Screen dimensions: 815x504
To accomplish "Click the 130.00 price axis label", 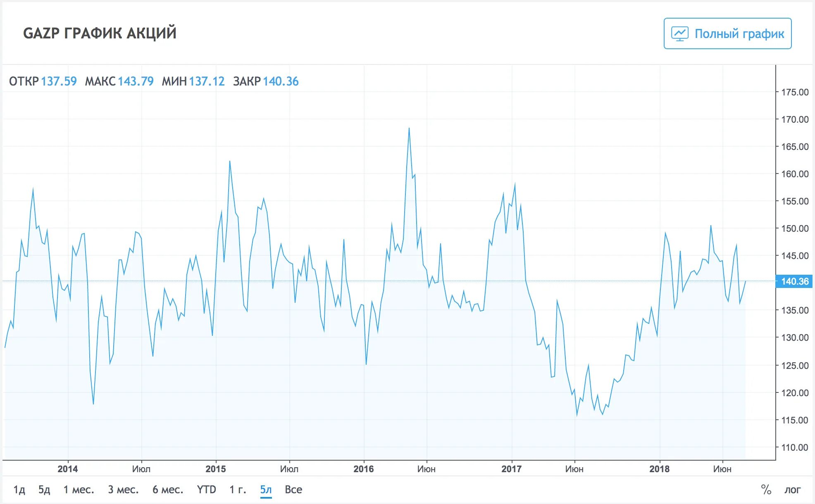I will 795,338.
